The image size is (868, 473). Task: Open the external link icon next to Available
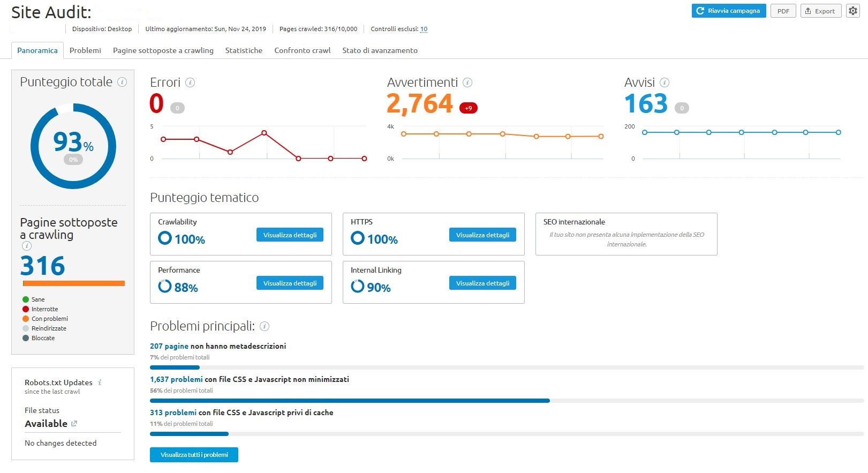coord(74,423)
